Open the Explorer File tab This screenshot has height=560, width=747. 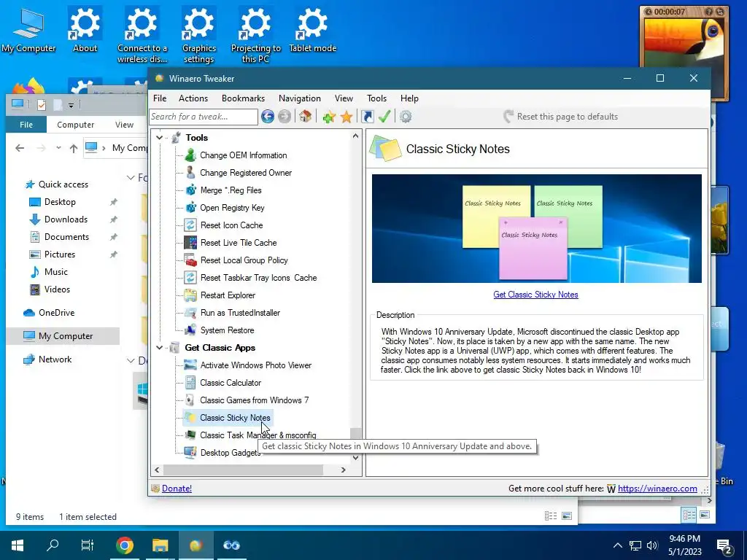pyautogui.click(x=26, y=125)
